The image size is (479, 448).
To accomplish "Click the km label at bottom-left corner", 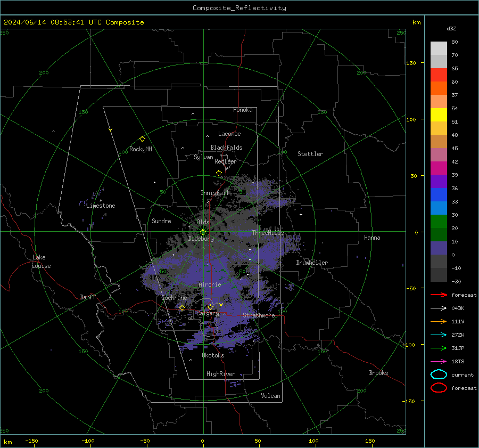I will [x=8, y=442].
